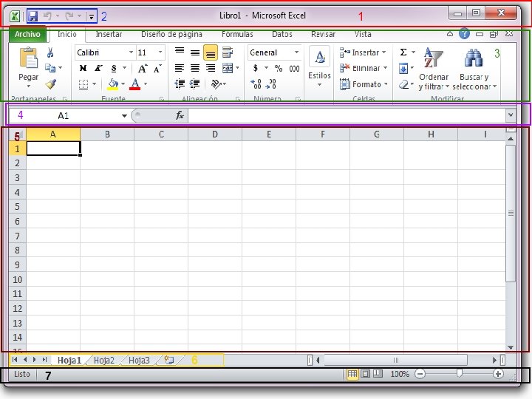The image size is (532, 399).
Task: Click the Clear eraser icon
Action: coord(403,84)
